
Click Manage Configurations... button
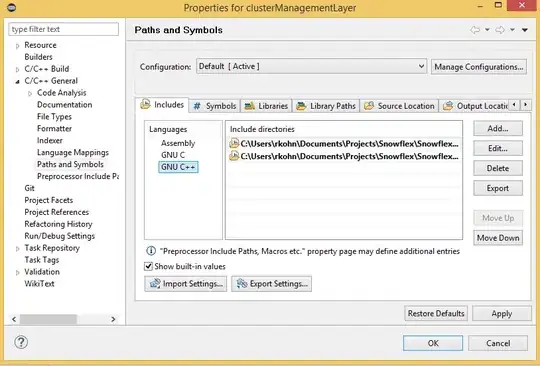(x=479, y=66)
